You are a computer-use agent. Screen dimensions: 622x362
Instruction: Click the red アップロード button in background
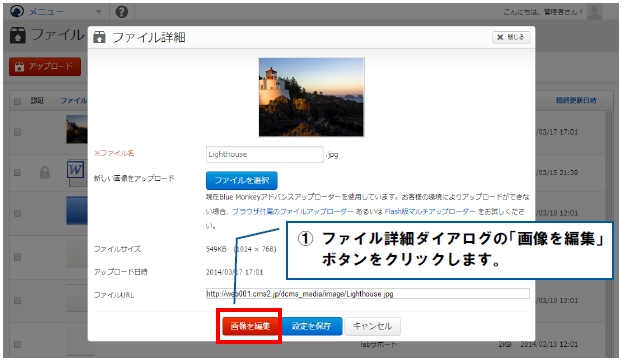pos(45,66)
